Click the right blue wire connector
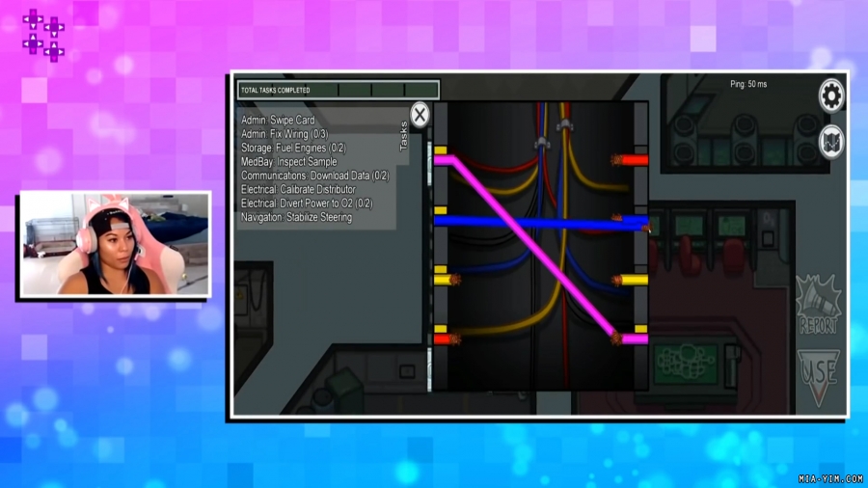Viewport: 868px width, 488px height. click(631, 222)
